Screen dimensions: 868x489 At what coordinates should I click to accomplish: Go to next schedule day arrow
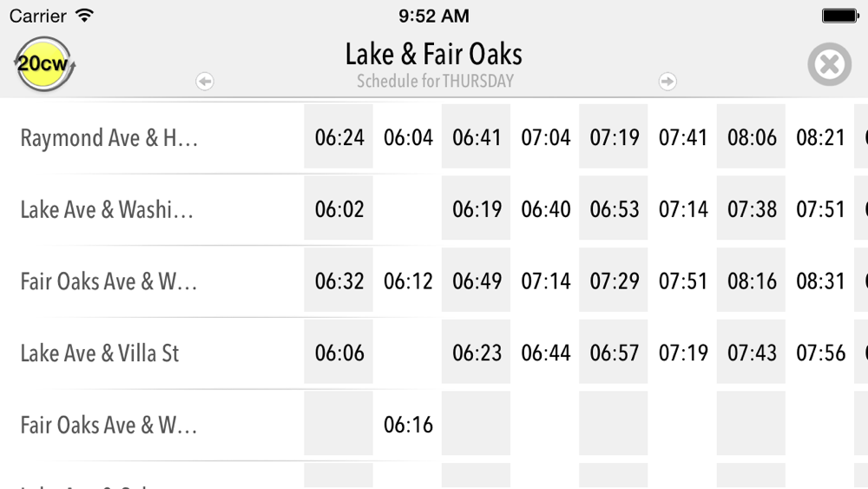(667, 82)
